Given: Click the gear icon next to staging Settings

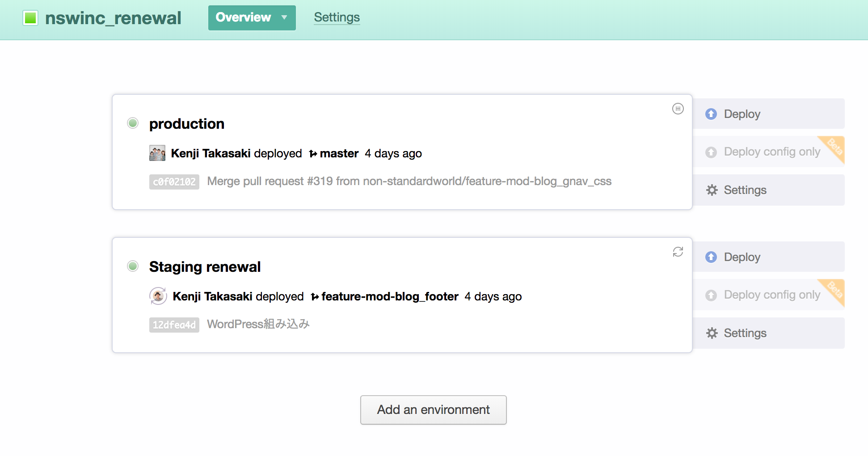Looking at the screenshot, I should 712,333.
